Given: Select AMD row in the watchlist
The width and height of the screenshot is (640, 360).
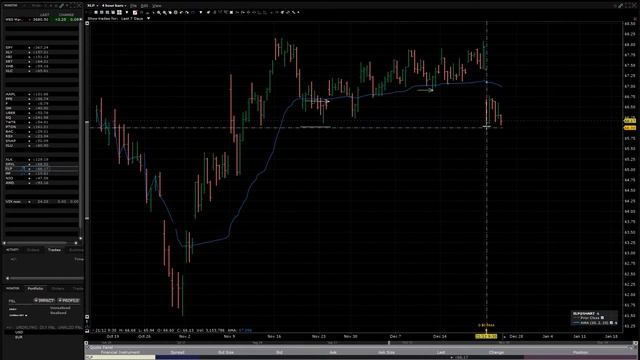Looking at the screenshot, I should 41,183.
